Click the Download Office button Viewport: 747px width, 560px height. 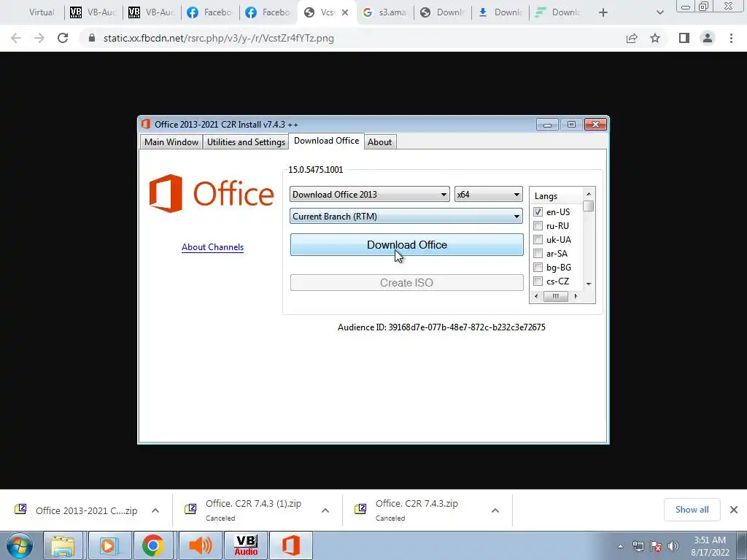pos(406,245)
